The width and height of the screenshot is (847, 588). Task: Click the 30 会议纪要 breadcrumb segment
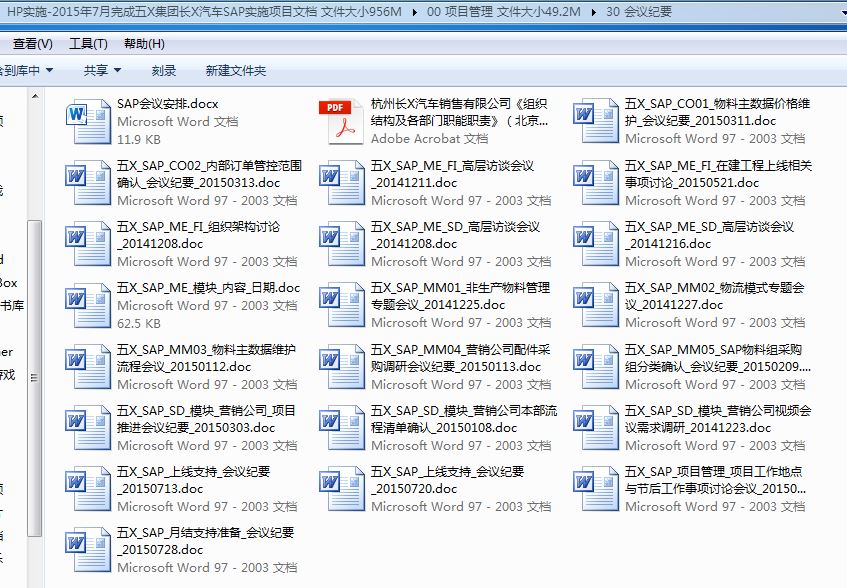click(x=639, y=12)
